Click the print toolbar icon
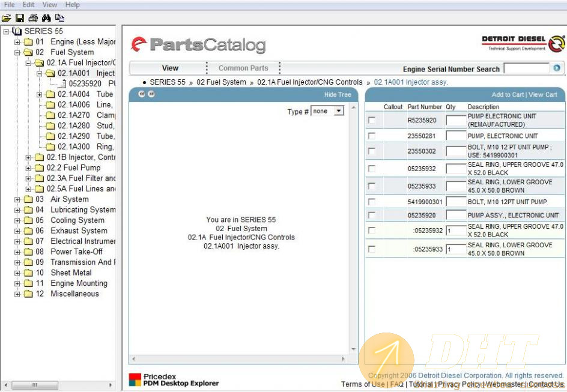The width and height of the screenshot is (567, 392). coord(33,17)
